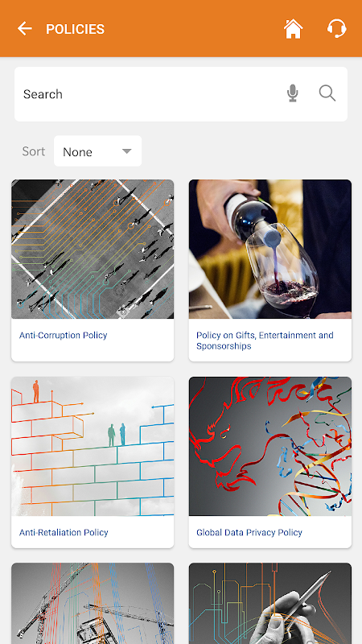
Task: Tap the magnifying glass search icon
Action: (327, 93)
